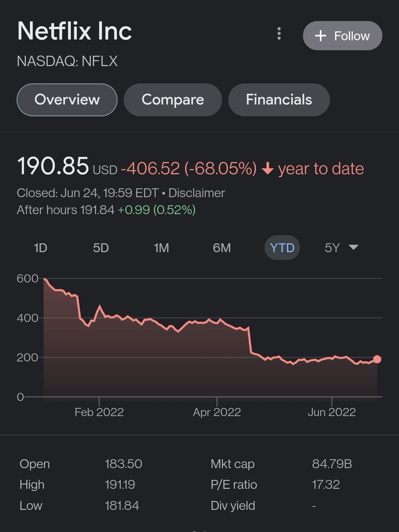Viewport: 399px width, 532px height.
Task: Open the Disclaimer link
Action: click(x=197, y=193)
